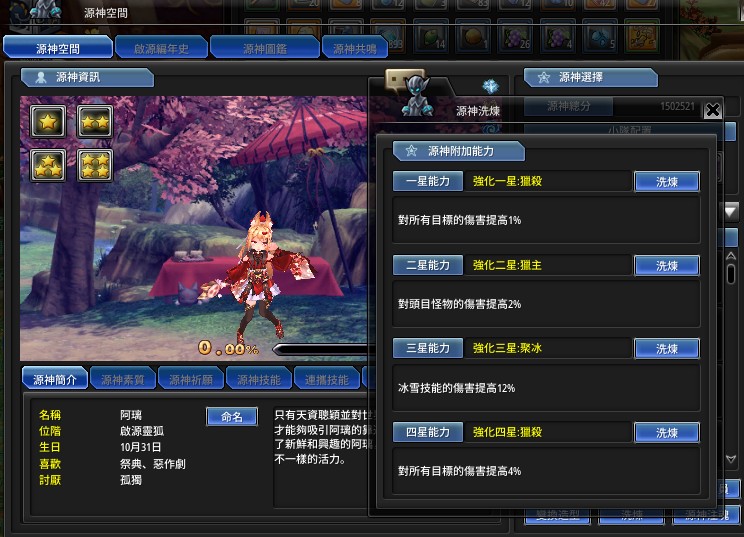Click the scroll-down arrow in 源神選擇 list

tap(731, 459)
